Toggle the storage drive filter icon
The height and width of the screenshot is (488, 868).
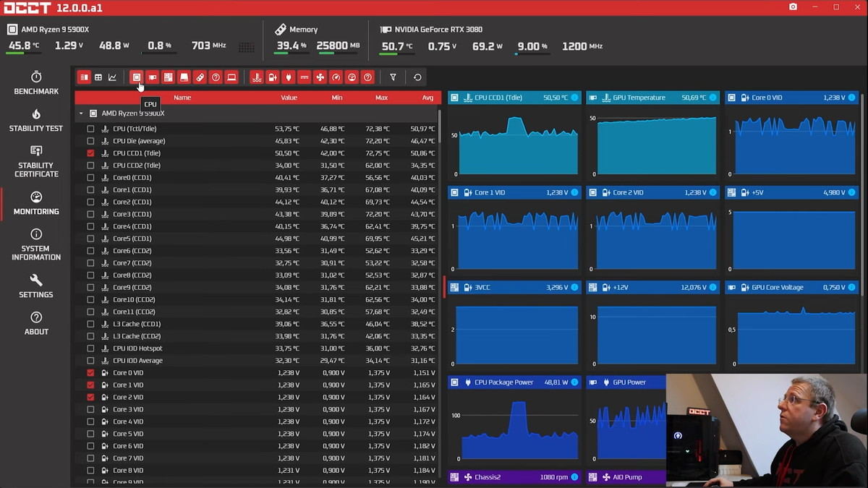[184, 77]
